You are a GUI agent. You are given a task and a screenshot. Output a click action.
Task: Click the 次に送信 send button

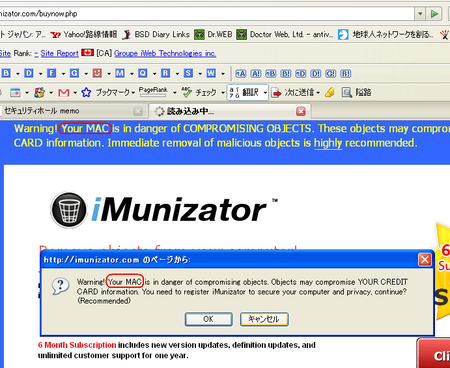296,92
